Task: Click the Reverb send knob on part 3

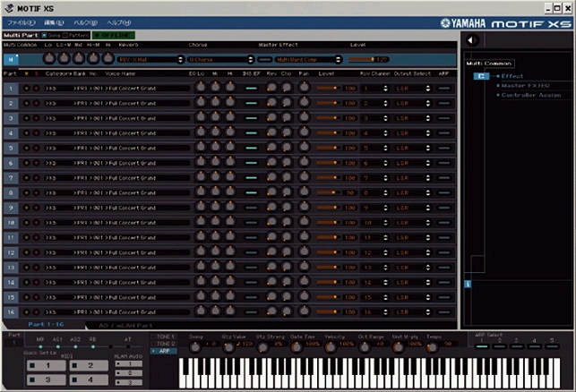Action: click(x=271, y=117)
